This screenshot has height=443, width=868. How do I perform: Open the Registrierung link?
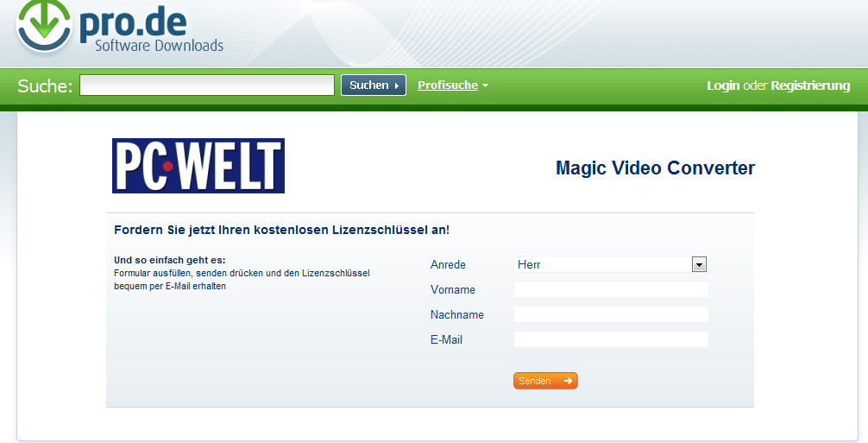pyautogui.click(x=810, y=85)
